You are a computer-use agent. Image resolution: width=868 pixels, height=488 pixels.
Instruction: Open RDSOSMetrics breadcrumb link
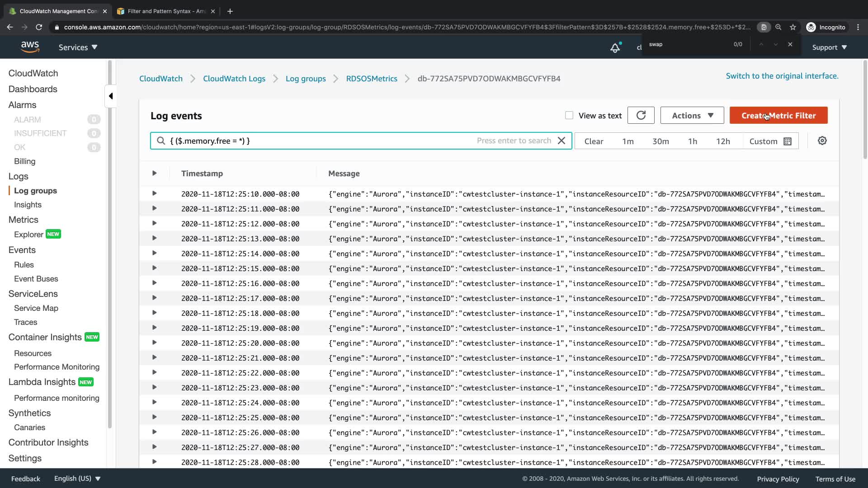[372, 79]
